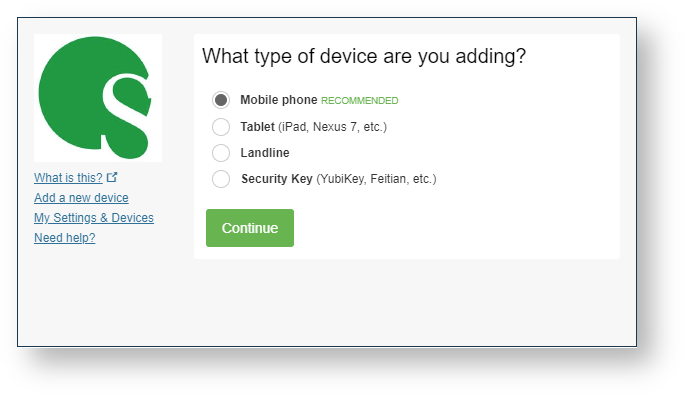The width and height of the screenshot is (685, 396).
Task: Click the Landline label text
Action: tap(265, 153)
